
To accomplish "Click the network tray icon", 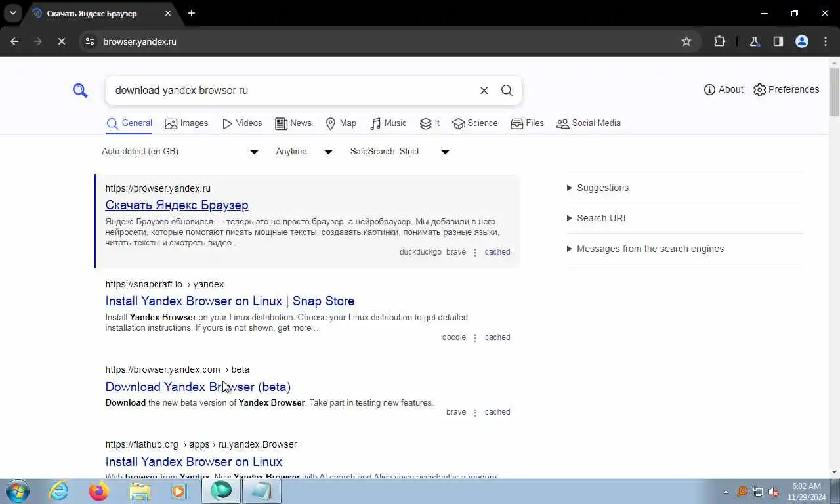I will pyautogui.click(x=758, y=492).
